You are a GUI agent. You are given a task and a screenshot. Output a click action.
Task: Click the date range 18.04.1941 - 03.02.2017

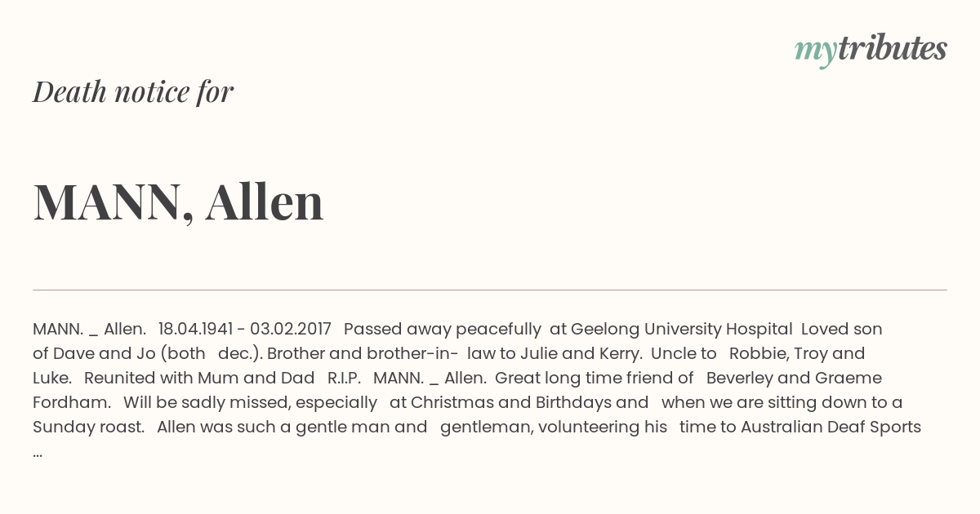tap(245, 329)
